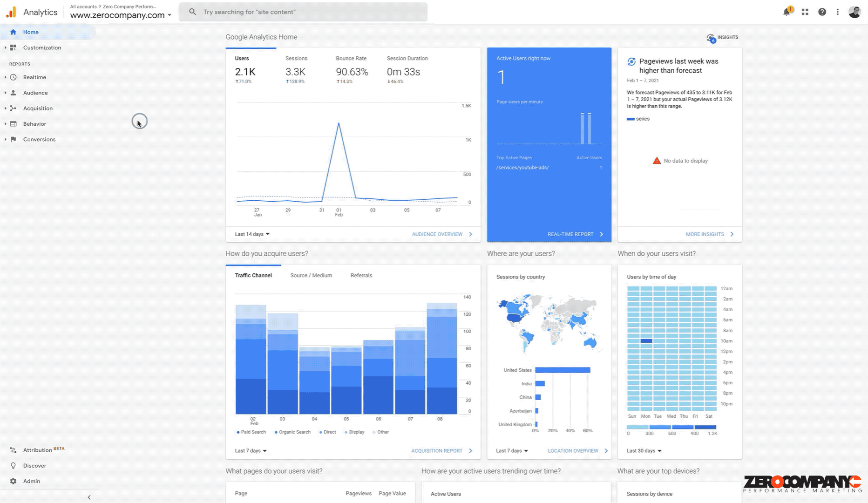The width and height of the screenshot is (868, 503).
Task: Open the Last 14 days date dropdown
Action: pyautogui.click(x=252, y=234)
